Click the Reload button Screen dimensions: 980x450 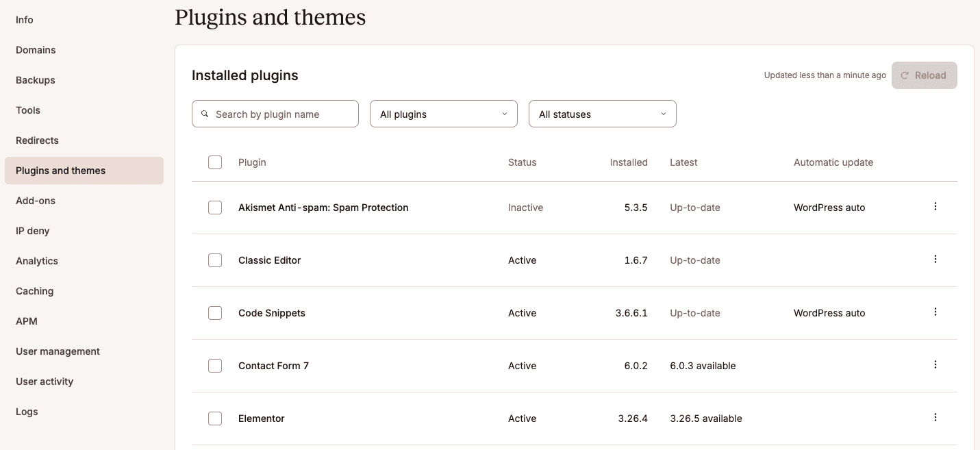click(924, 75)
